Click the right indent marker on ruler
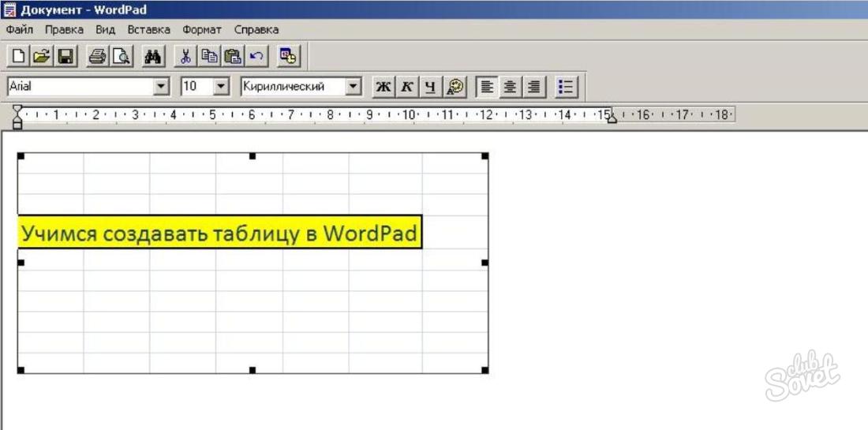Image resolution: width=868 pixels, height=430 pixels. click(612, 118)
